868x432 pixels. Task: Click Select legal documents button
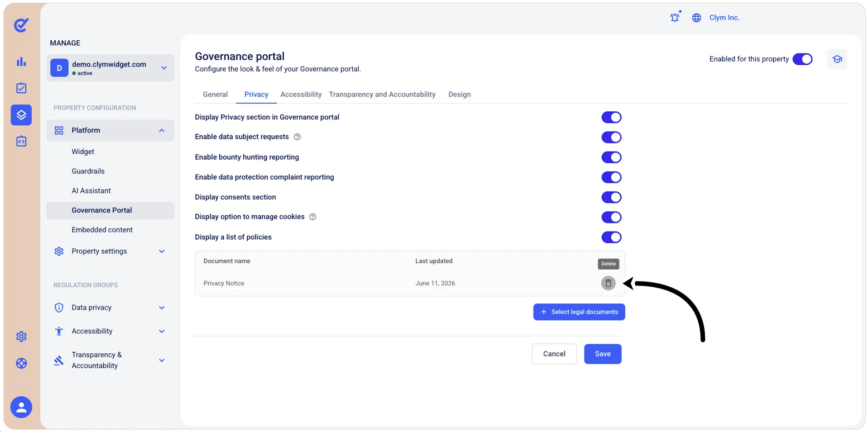click(579, 312)
